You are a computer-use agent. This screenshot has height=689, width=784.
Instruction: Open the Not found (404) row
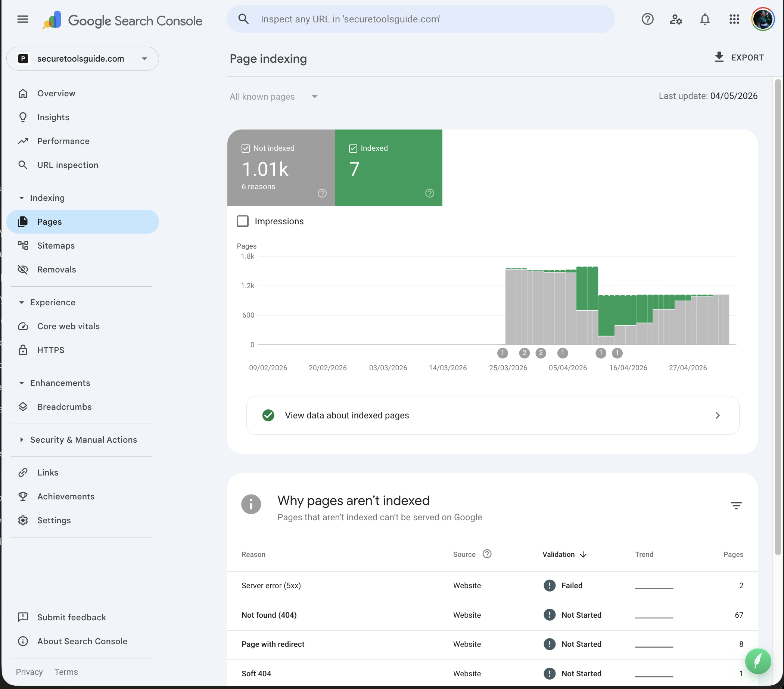492,615
